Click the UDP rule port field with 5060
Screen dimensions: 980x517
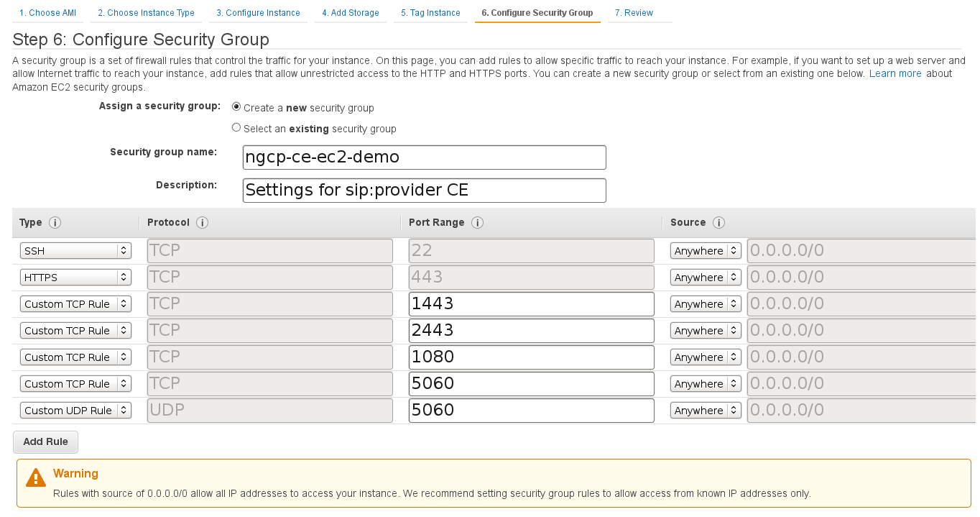coord(532,411)
